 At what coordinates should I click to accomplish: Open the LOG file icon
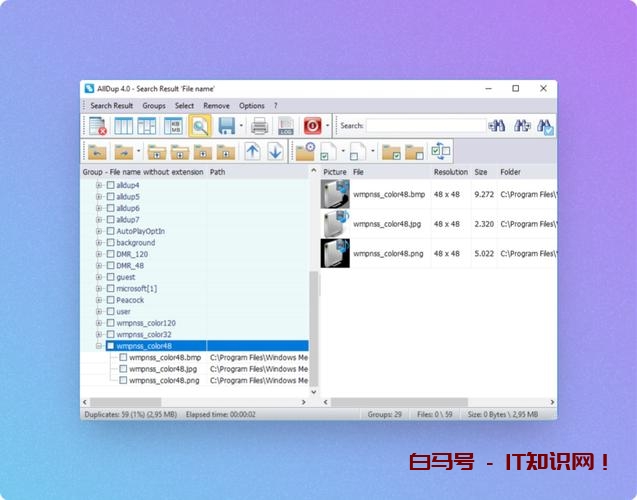coord(286,126)
